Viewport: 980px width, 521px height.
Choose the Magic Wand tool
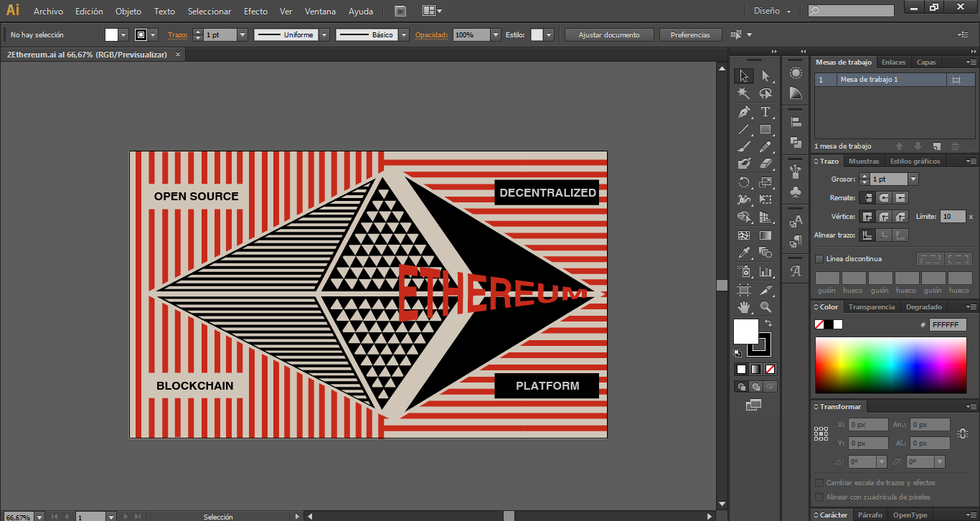(744, 94)
